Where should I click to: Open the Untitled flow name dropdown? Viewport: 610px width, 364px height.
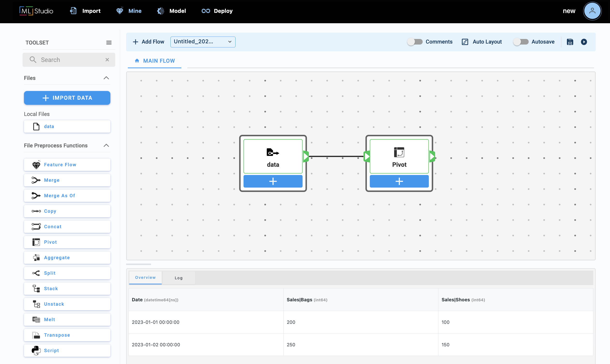[203, 42]
